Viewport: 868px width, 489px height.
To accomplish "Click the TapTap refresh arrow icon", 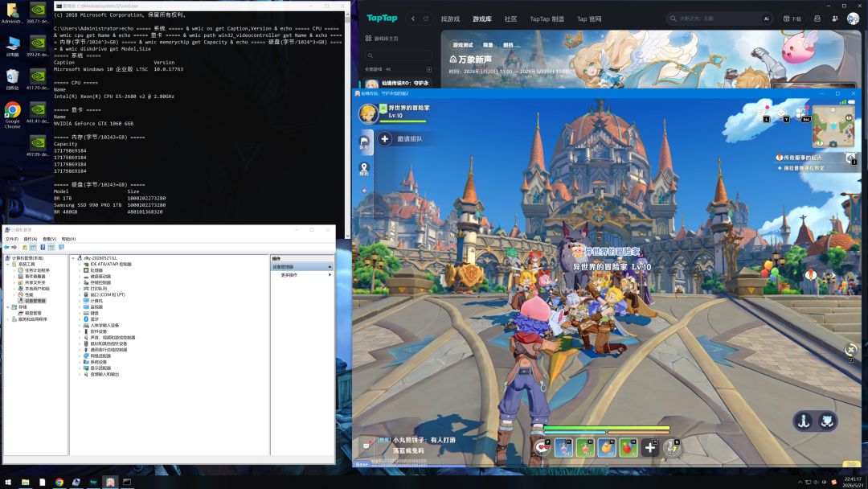I will click(x=426, y=18).
